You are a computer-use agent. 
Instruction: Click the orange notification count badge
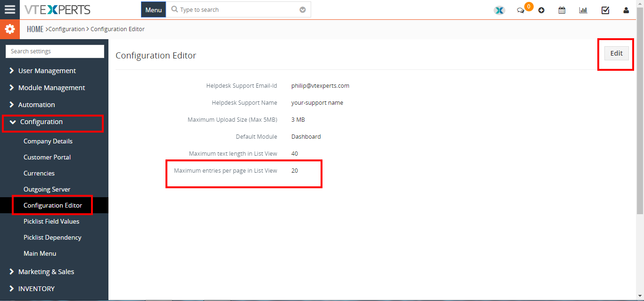pyautogui.click(x=529, y=7)
